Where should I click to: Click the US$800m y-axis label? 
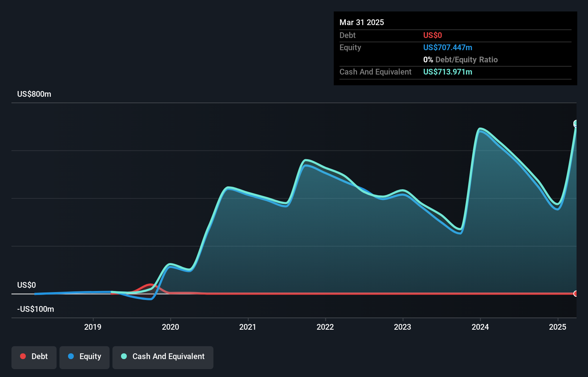[34, 94]
